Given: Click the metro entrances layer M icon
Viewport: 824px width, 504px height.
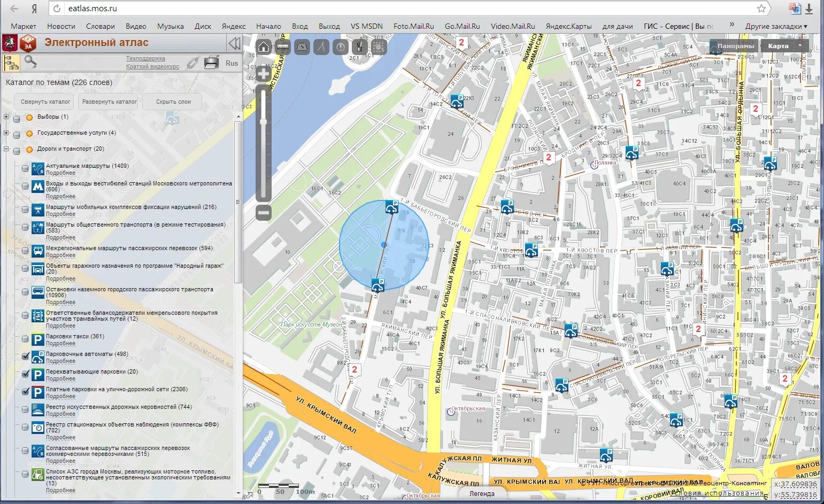Looking at the screenshot, I should (x=37, y=187).
